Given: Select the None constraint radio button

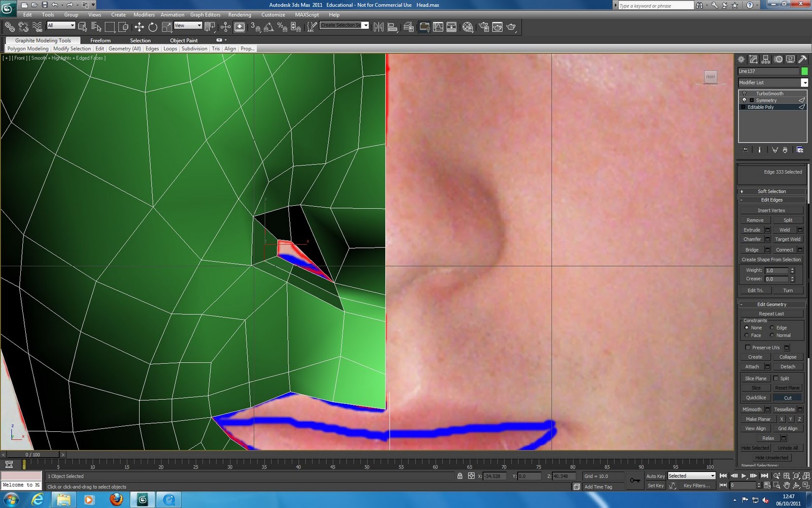Looking at the screenshot, I should click(747, 328).
